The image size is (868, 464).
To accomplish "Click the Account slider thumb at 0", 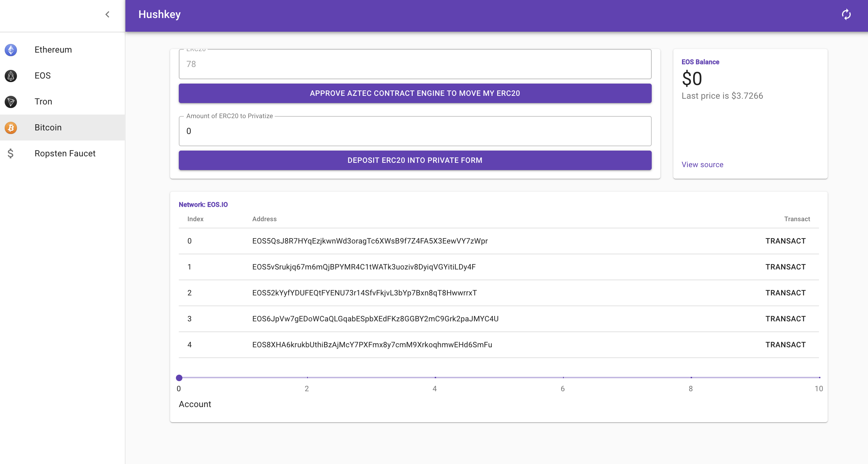I will point(179,378).
